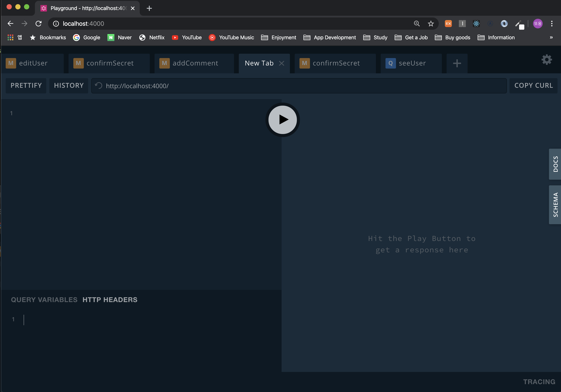This screenshot has height=392, width=561.
Task: Open the purple profile avatar
Action: 538,23
